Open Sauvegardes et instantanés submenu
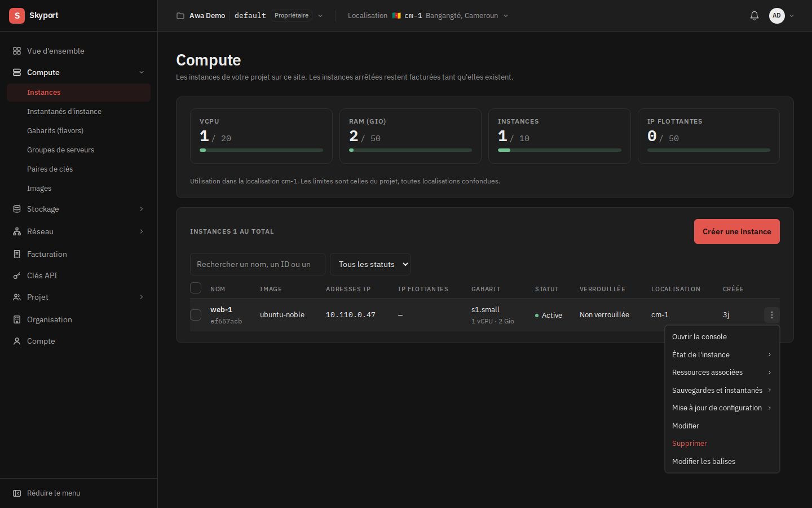The height and width of the screenshot is (508, 812). click(x=722, y=390)
